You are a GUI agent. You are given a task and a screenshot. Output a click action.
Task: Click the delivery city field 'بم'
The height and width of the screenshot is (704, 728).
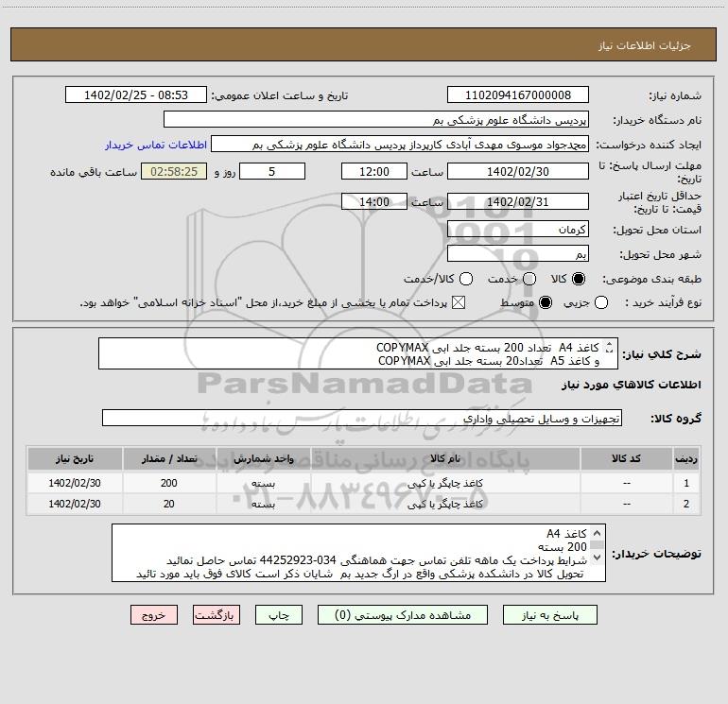(x=518, y=253)
